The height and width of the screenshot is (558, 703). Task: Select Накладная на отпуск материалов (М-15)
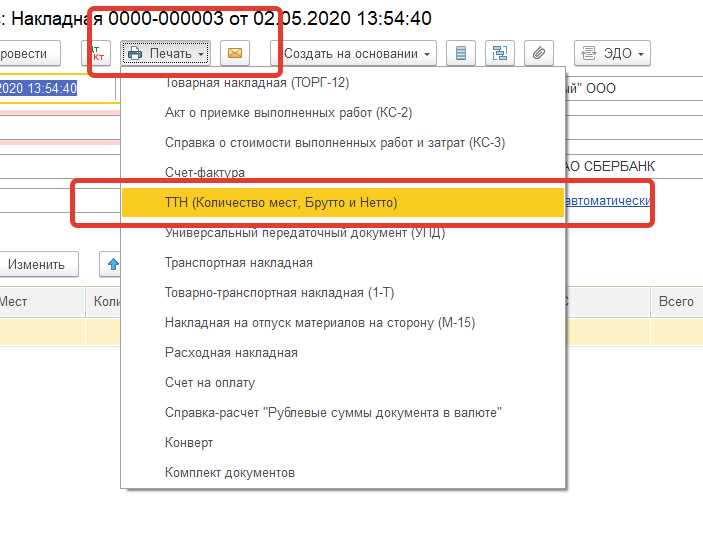343,323
